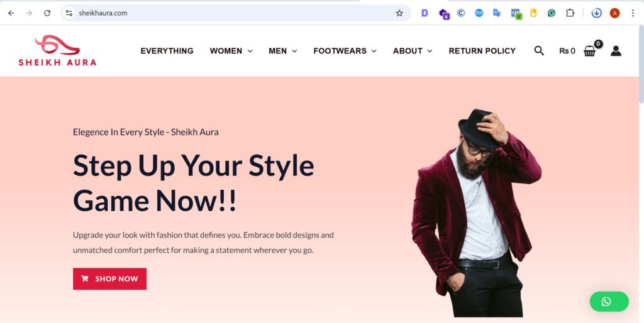The height and width of the screenshot is (323, 644).
Task: Reload the page
Action: tap(47, 13)
